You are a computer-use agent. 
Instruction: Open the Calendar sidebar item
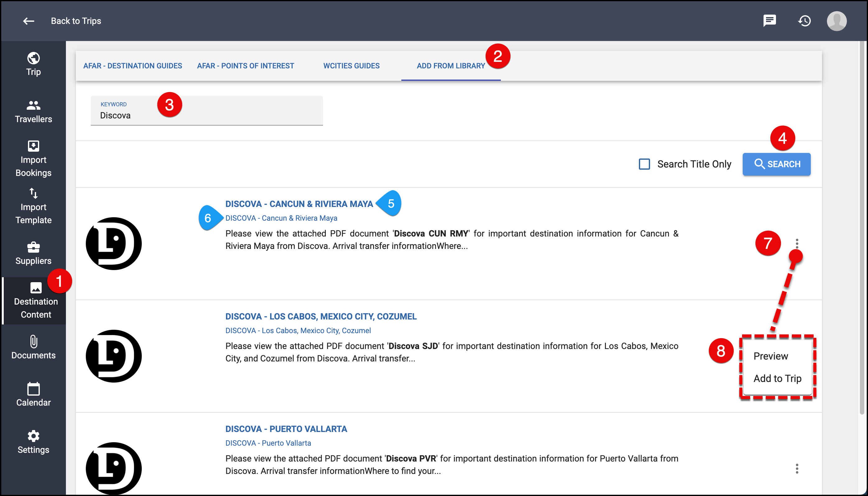(33, 395)
